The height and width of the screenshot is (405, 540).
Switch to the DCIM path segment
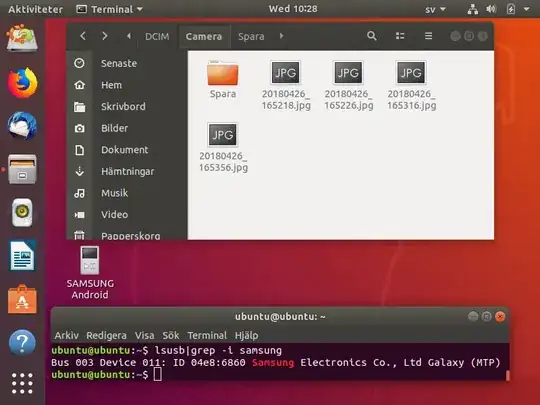(x=157, y=36)
